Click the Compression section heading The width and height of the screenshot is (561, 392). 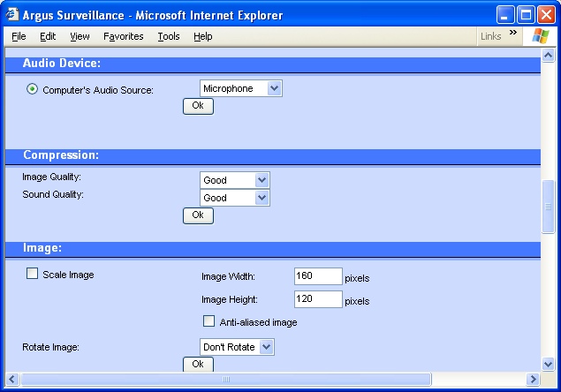[61, 155]
